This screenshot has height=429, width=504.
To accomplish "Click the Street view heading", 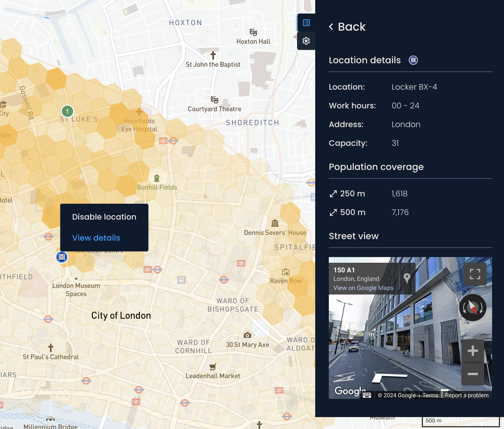I will [x=354, y=236].
